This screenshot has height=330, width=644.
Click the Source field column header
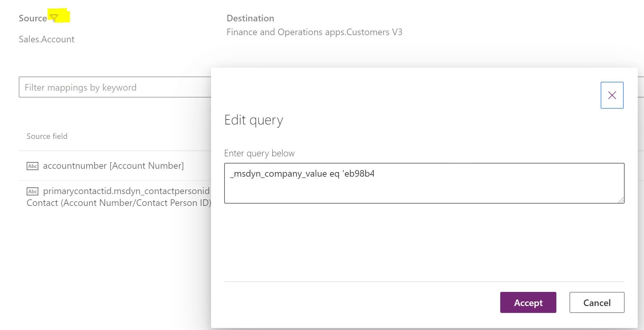pos(47,136)
